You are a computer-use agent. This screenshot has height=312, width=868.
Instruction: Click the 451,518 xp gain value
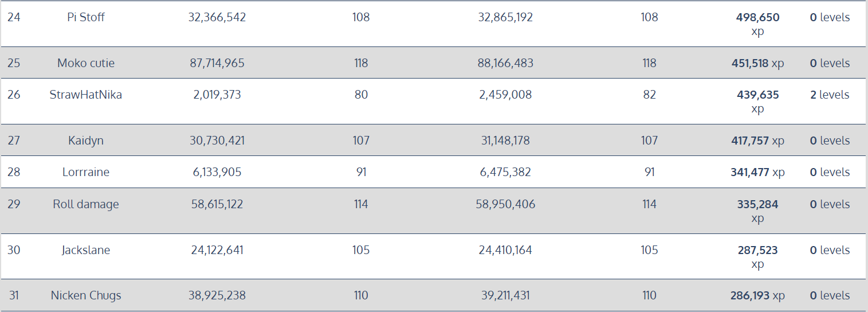pos(757,63)
